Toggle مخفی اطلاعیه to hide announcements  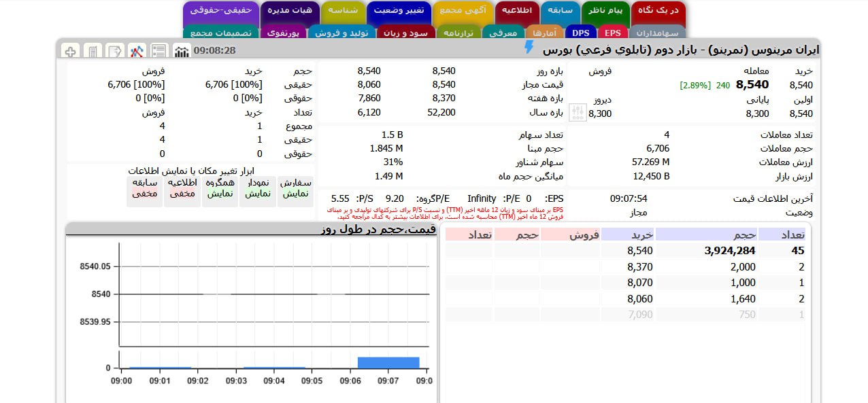[x=182, y=188]
